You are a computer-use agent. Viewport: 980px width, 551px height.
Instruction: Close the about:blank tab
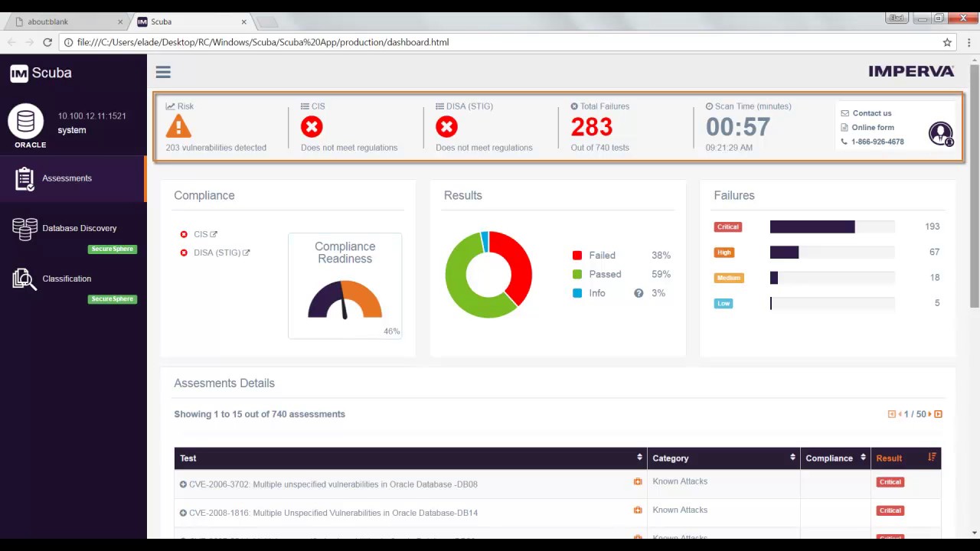click(x=119, y=22)
